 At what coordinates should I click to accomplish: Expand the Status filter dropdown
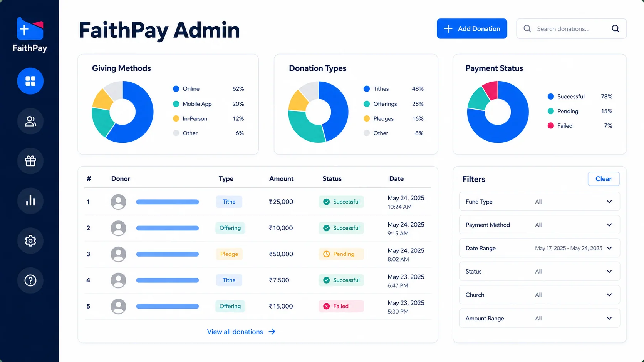pyautogui.click(x=539, y=271)
